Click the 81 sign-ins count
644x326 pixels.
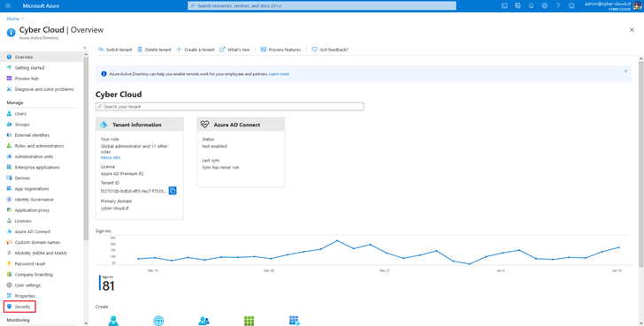pos(108,286)
